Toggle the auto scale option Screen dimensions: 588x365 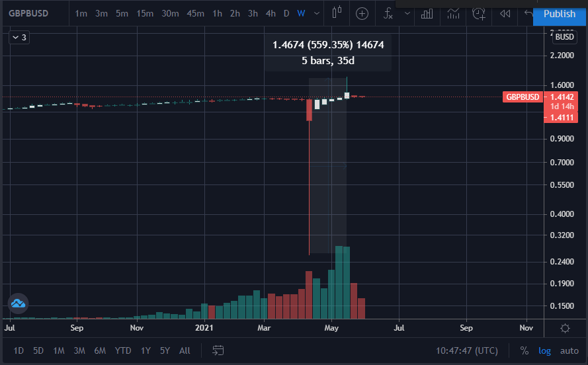tap(569, 350)
